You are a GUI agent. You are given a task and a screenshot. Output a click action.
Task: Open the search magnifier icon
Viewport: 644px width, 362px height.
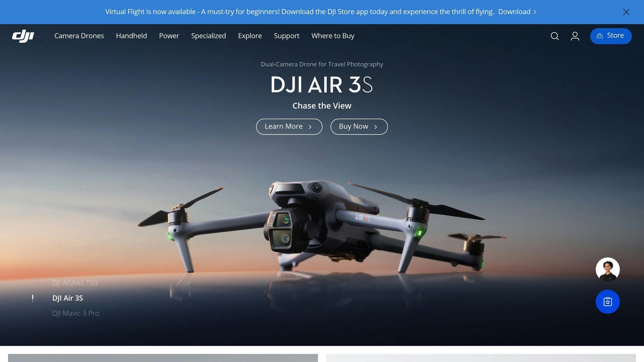point(555,36)
